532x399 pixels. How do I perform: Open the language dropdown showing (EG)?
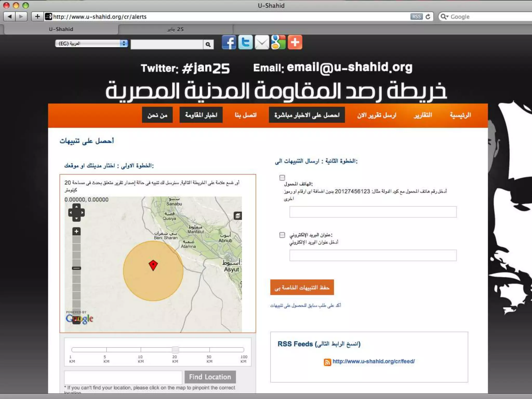point(91,43)
